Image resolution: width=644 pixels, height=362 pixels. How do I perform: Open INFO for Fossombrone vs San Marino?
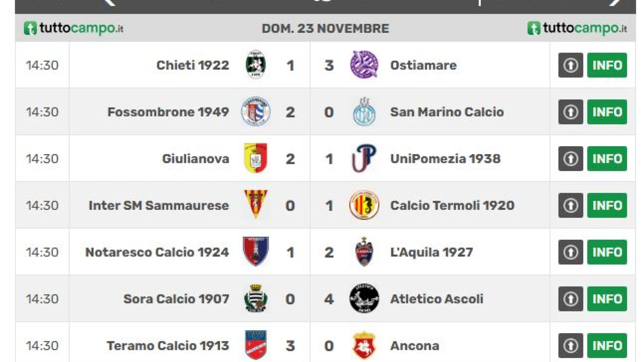pos(607,112)
